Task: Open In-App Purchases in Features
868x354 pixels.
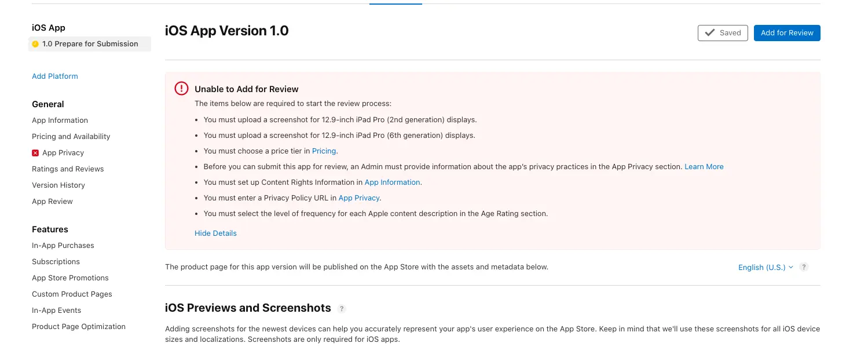Action: click(63, 246)
